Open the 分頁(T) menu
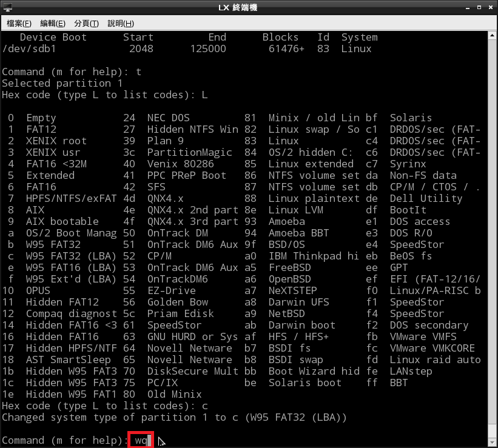This screenshot has height=448, width=498. pyautogui.click(x=86, y=24)
